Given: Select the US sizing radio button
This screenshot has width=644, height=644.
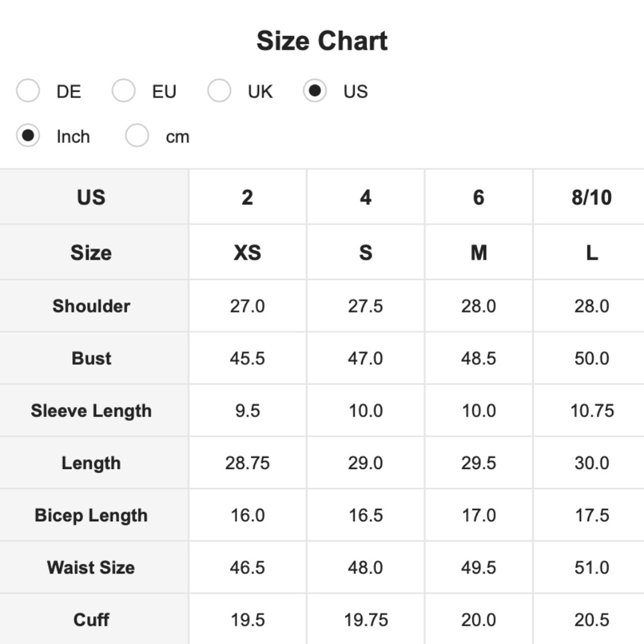Looking at the screenshot, I should point(315,90).
